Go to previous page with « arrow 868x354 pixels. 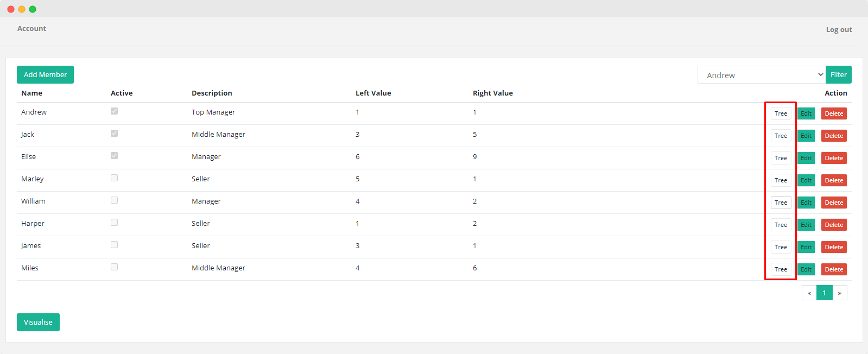click(x=809, y=293)
